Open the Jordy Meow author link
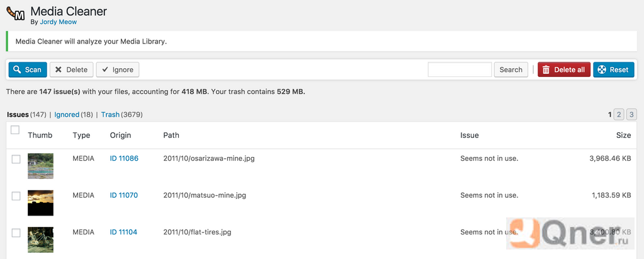Viewport: 644px width, 259px height. 59,22
